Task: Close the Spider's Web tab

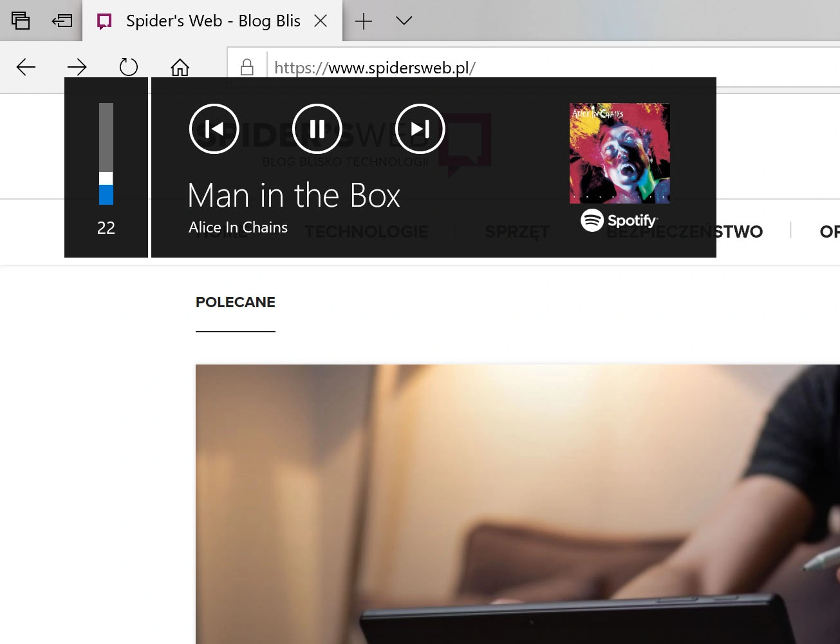Action: [321, 21]
